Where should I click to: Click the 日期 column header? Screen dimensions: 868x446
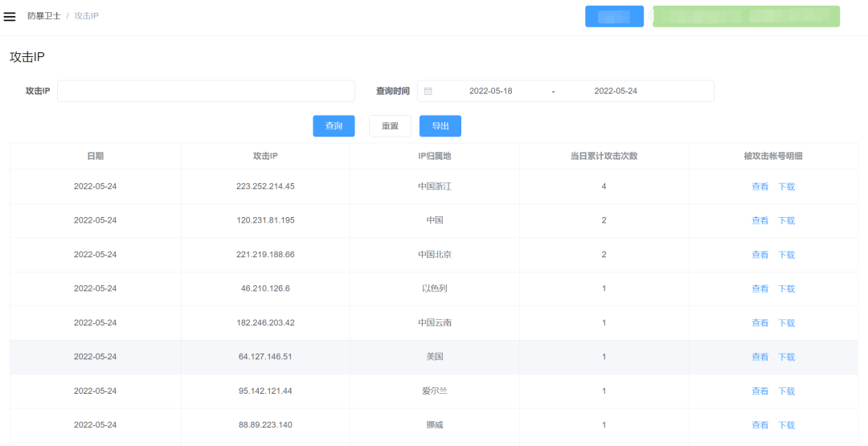pyautogui.click(x=95, y=156)
